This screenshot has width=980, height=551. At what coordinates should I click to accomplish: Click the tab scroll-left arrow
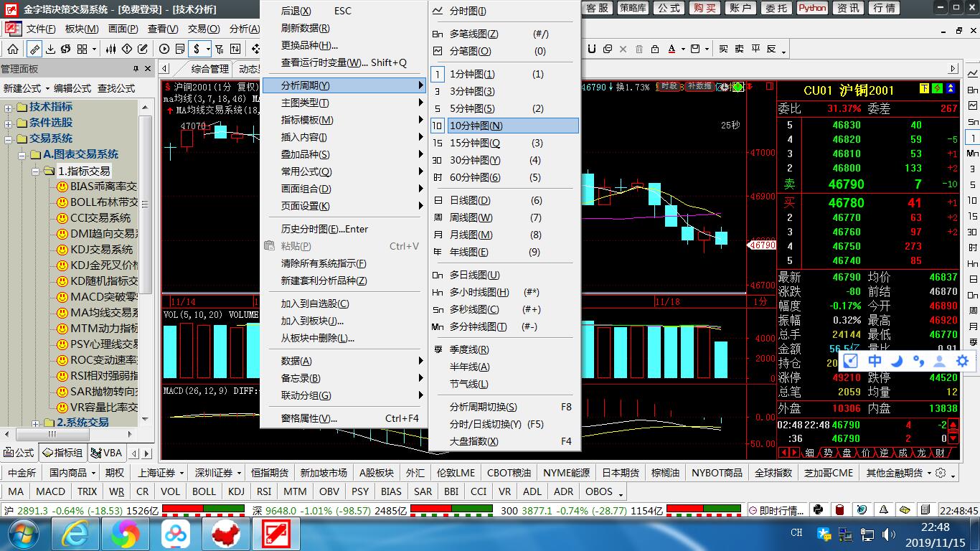coord(165,69)
